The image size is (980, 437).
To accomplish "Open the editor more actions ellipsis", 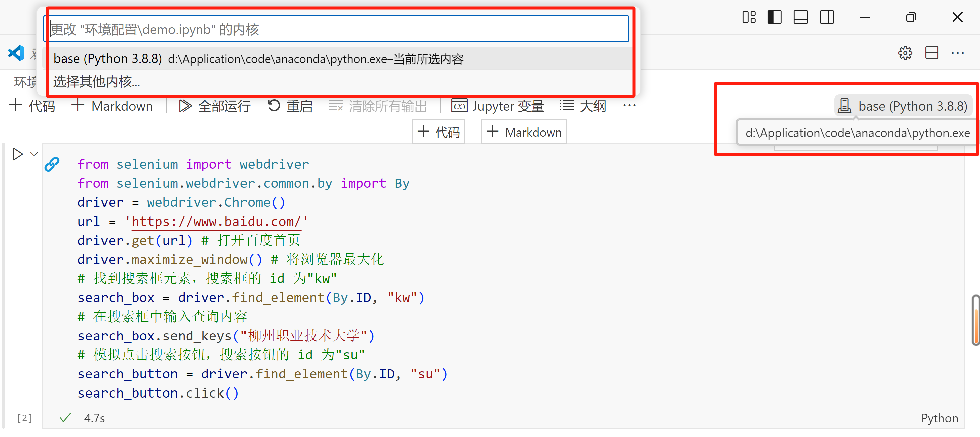I will [x=957, y=53].
